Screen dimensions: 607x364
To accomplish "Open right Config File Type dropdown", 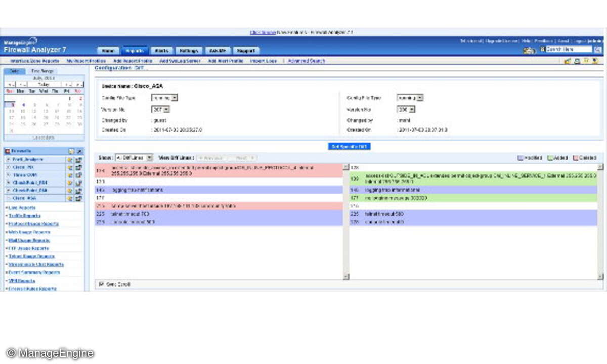I will [410, 98].
